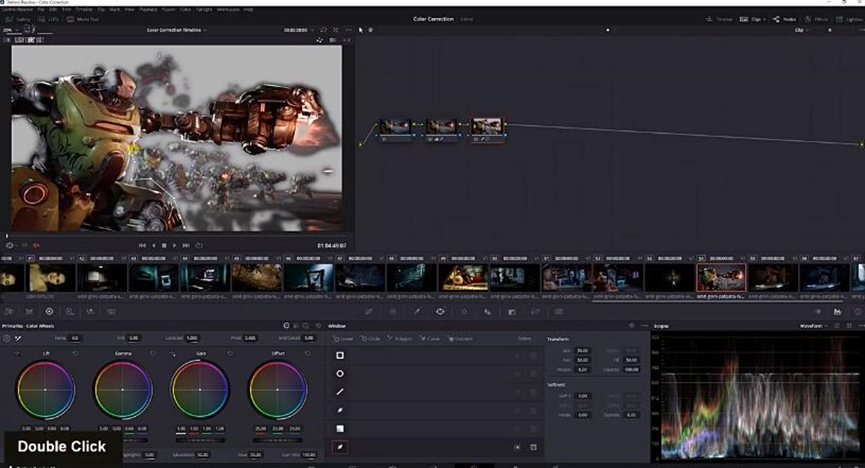Select the woman portrait clip thumbnail
865x468 pixels.
pyautogui.click(x=52, y=278)
